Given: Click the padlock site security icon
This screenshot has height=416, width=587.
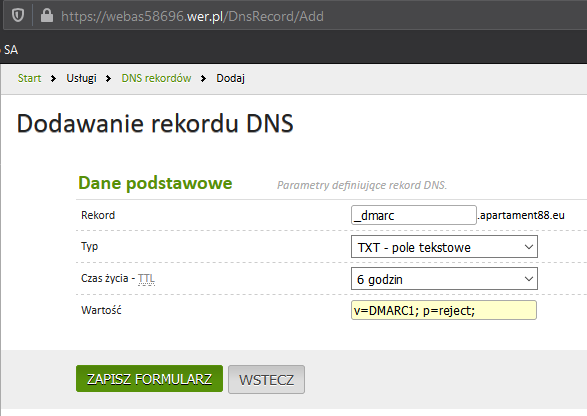Looking at the screenshot, I should click(47, 16).
